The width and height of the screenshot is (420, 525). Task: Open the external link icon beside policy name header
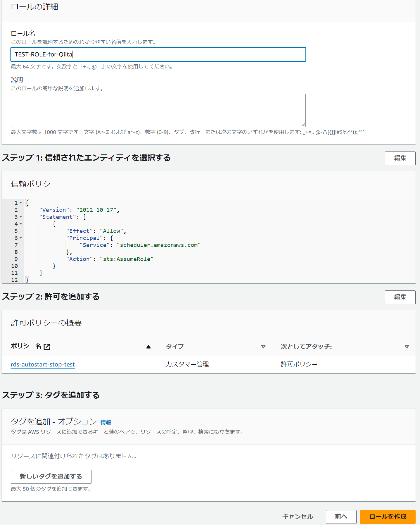pos(47,347)
